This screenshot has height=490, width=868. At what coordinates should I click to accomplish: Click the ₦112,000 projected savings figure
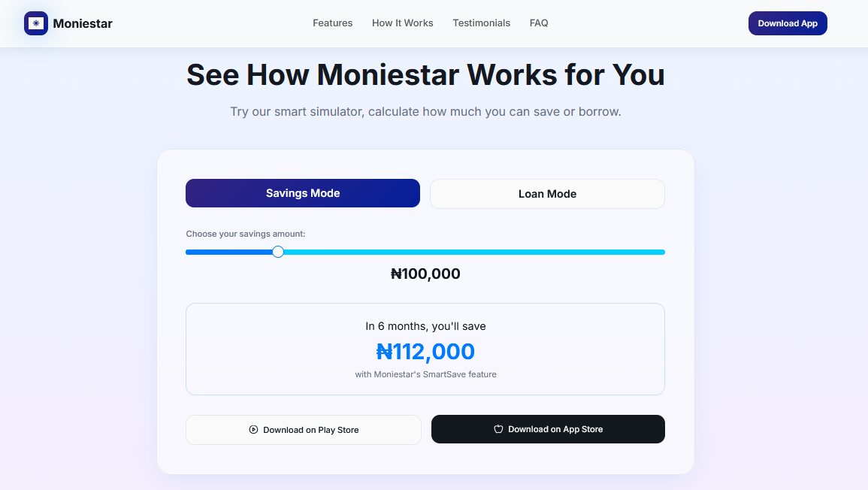tap(425, 351)
